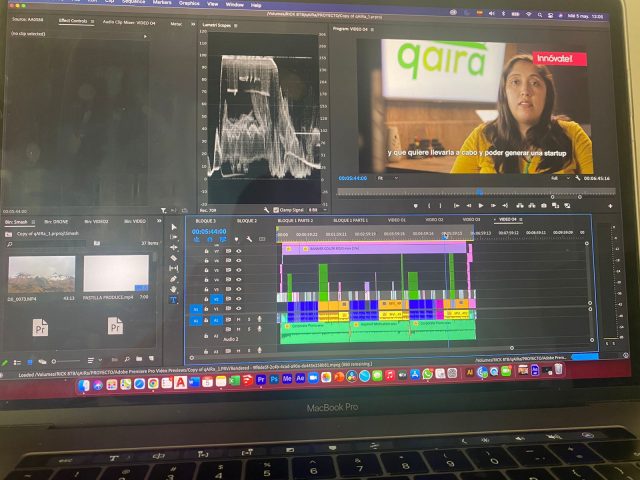640x480 pixels.
Task: Select the Pen tool
Action: [173, 279]
